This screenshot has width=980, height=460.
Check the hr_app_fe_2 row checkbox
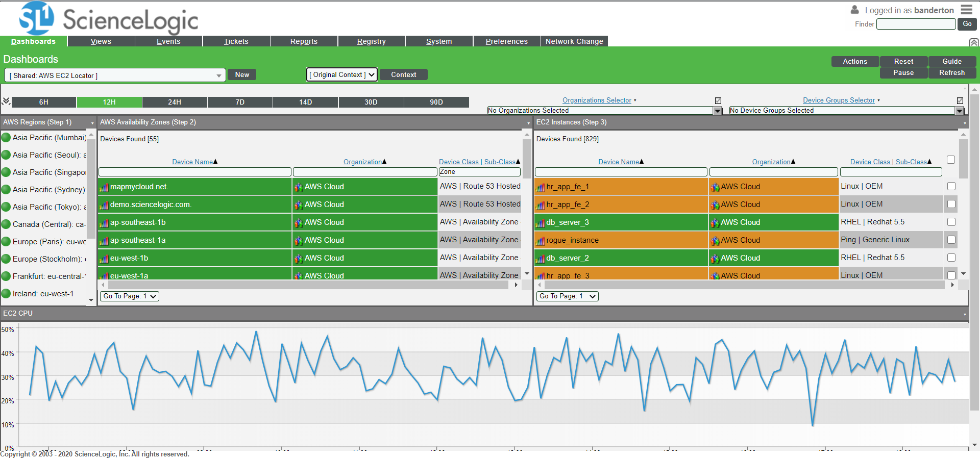[951, 204]
